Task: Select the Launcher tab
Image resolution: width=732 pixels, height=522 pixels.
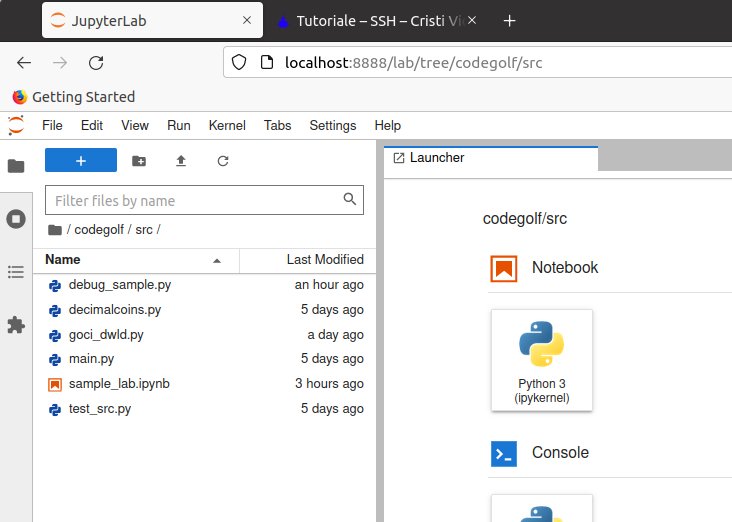Action: (x=436, y=158)
